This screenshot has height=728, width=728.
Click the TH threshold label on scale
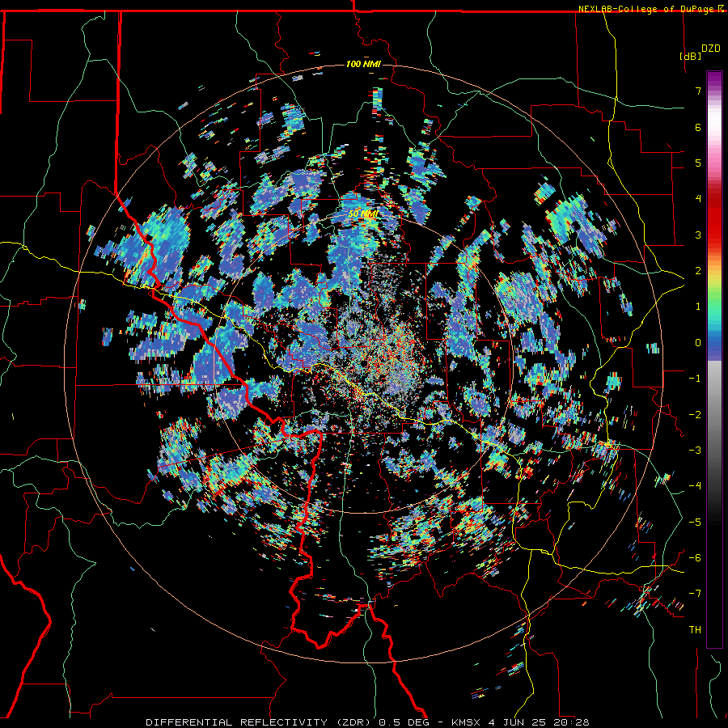coord(695,630)
